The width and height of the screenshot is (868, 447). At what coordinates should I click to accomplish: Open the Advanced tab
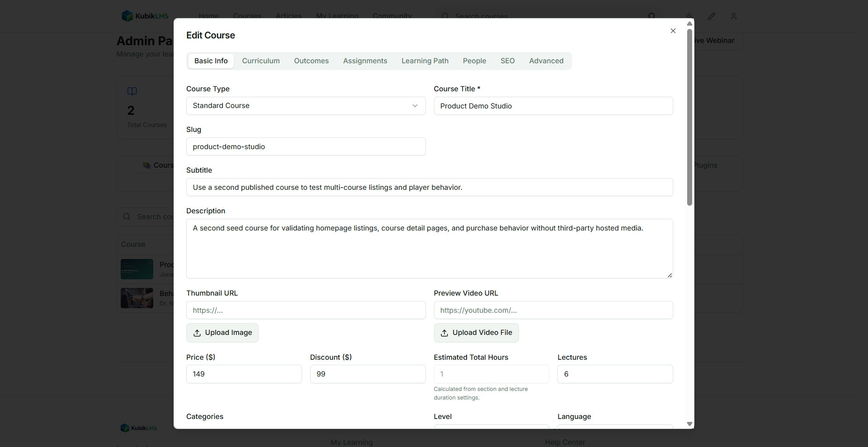click(x=546, y=61)
